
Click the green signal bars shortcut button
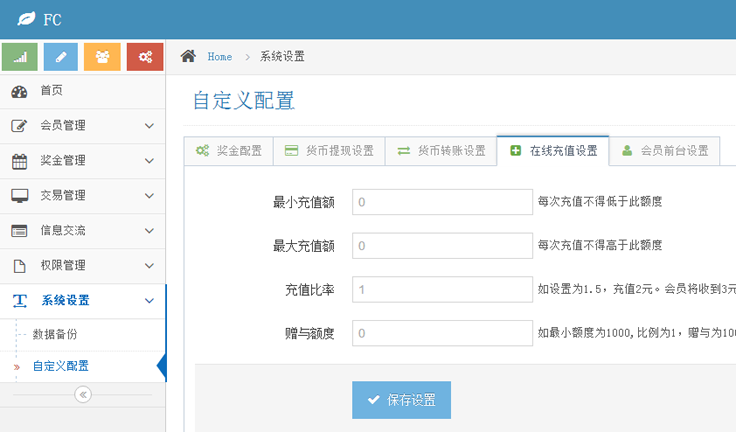(20, 57)
